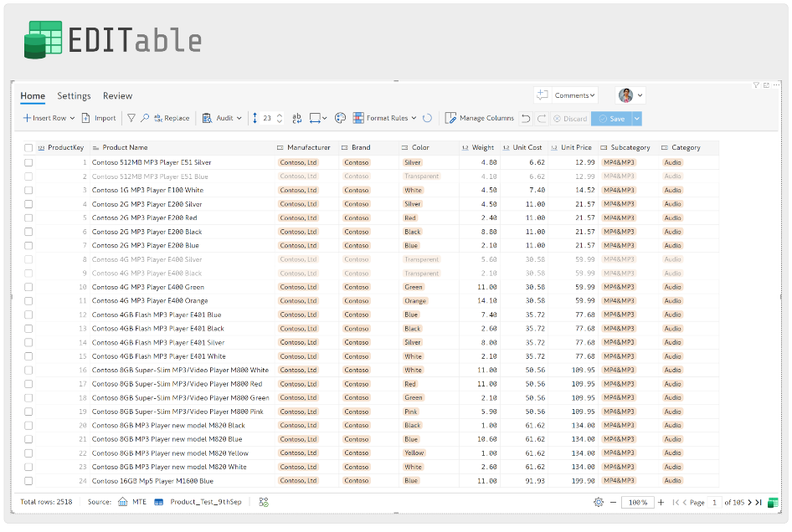Open the Filter icon in the toolbar
Screen dimensions: 792x532
131,118
